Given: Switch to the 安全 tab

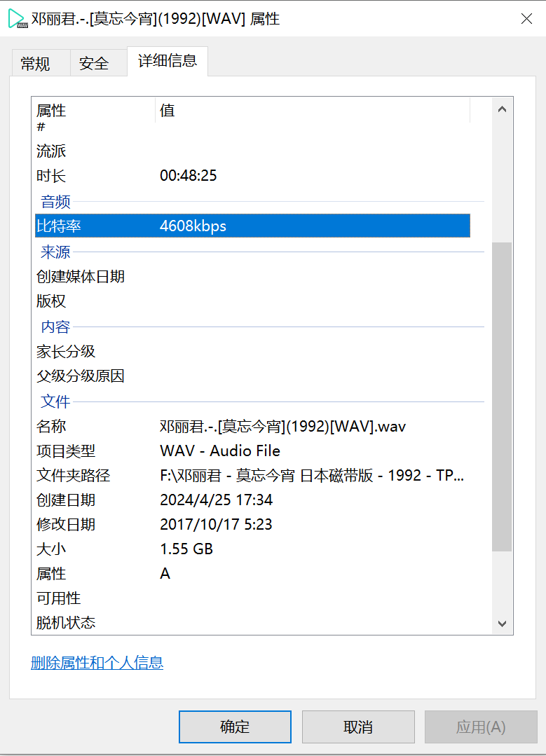Looking at the screenshot, I should click(x=99, y=63).
